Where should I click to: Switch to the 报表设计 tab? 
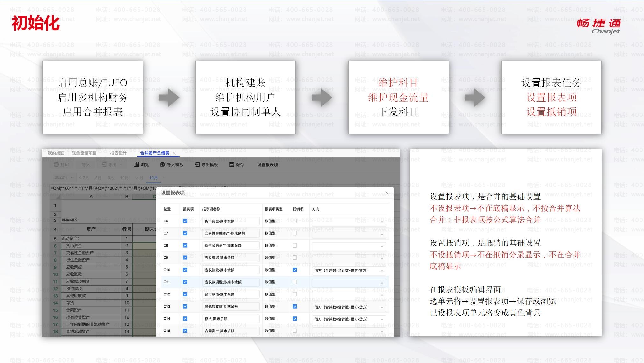click(x=118, y=153)
